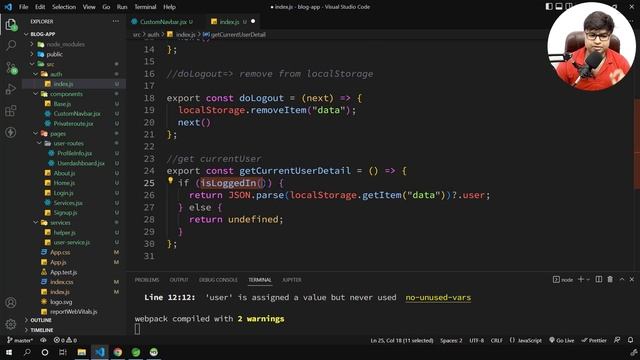Switch to PROBLEMS panel tab
This screenshot has height=360, width=640.
click(147, 280)
